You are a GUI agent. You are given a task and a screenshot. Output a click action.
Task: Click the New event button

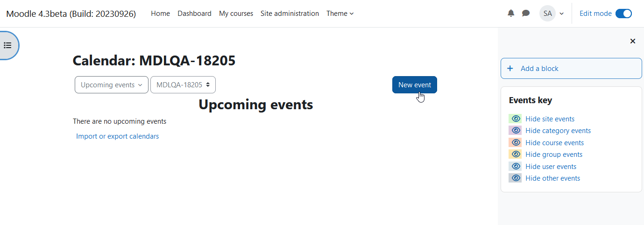point(415,85)
